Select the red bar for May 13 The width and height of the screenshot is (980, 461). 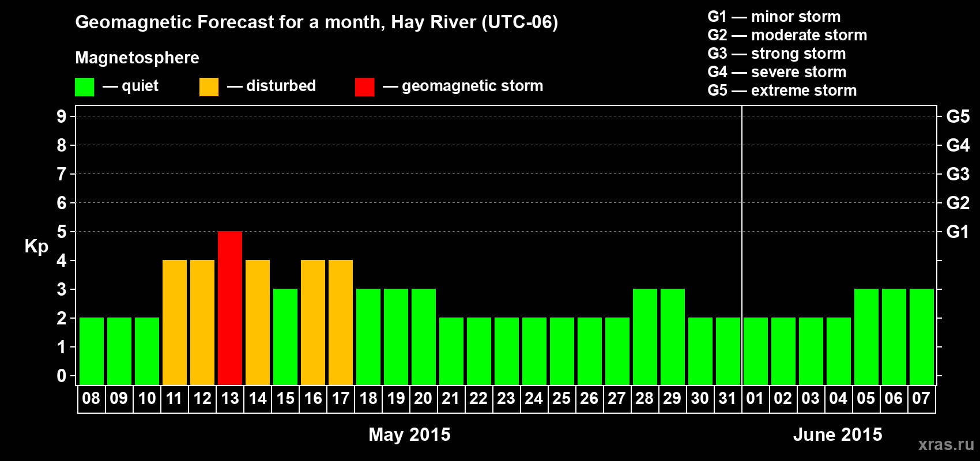(x=230, y=308)
